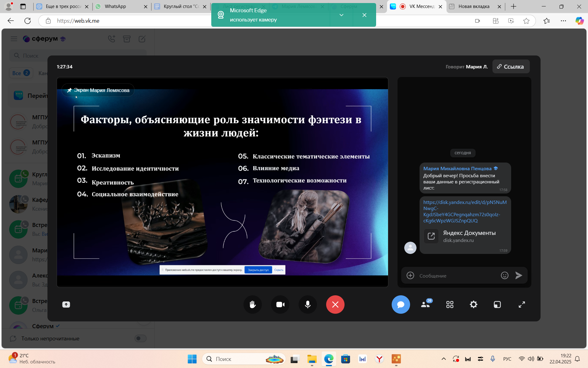Toggle the camera button in call controls
The image size is (588, 368).
click(280, 305)
